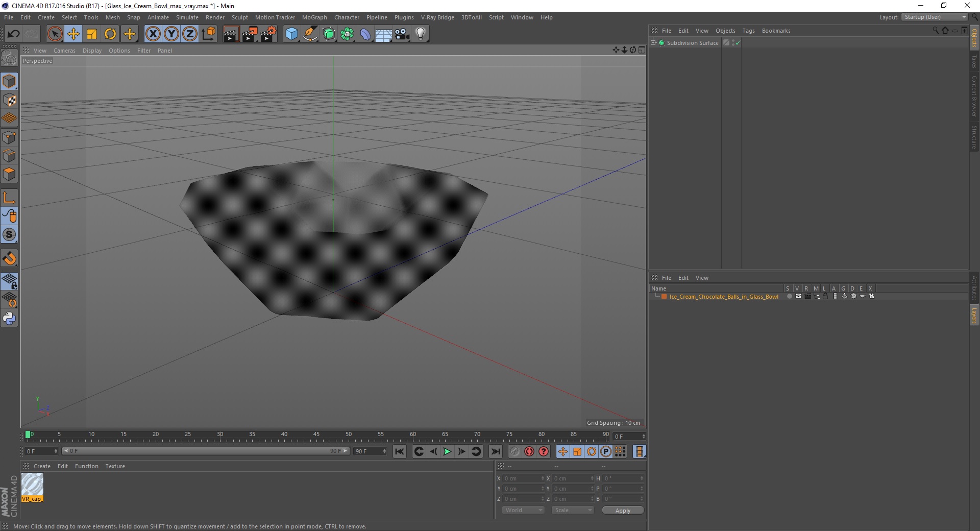Viewport: 980px width, 531px height.
Task: Click Record Active Objects button
Action: 515,451
